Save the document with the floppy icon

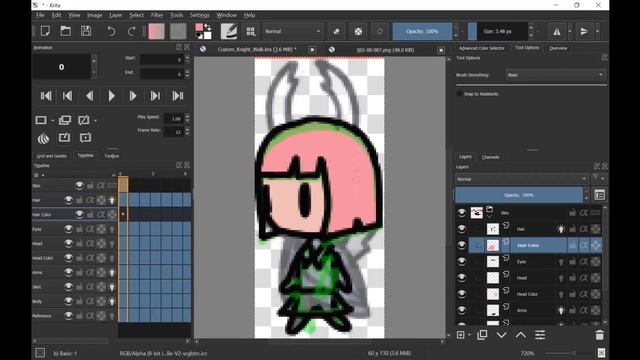click(86, 31)
